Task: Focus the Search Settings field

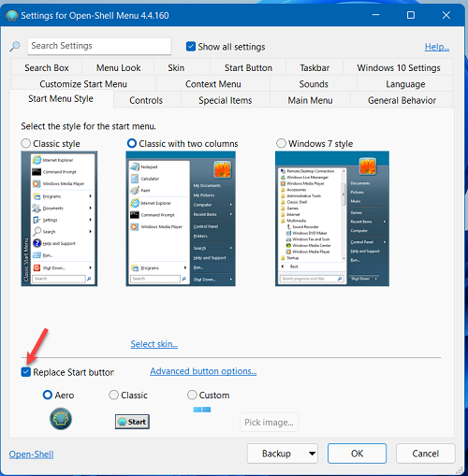Action: tap(99, 46)
